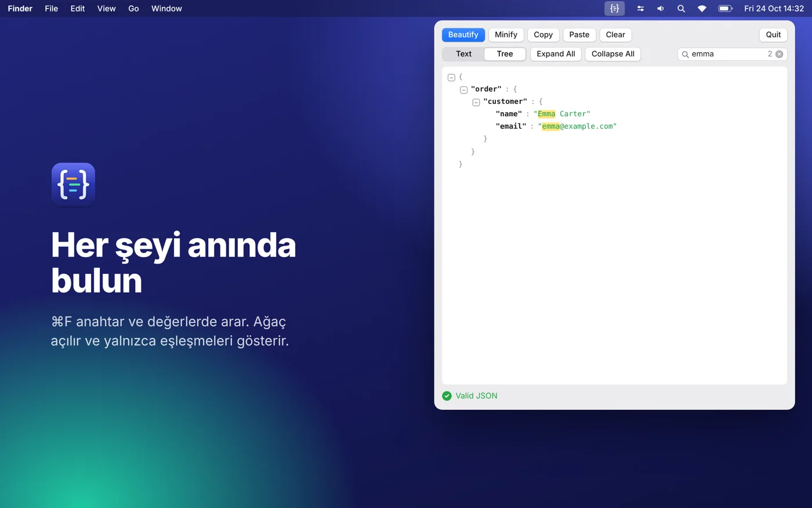The height and width of the screenshot is (508, 812).
Task: Click the green Valid JSON checkmark icon
Action: [447, 396]
